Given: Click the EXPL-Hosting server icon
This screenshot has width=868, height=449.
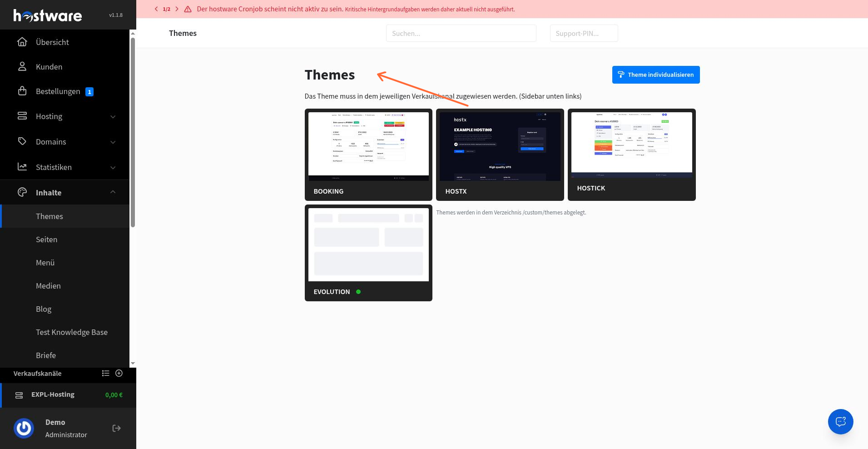Looking at the screenshot, I should 19,395.
